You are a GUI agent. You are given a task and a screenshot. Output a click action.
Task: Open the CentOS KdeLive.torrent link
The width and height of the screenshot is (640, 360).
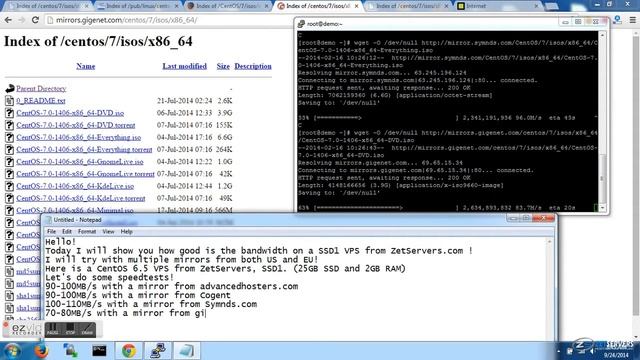pyautogui.click(x=81, y=198)
